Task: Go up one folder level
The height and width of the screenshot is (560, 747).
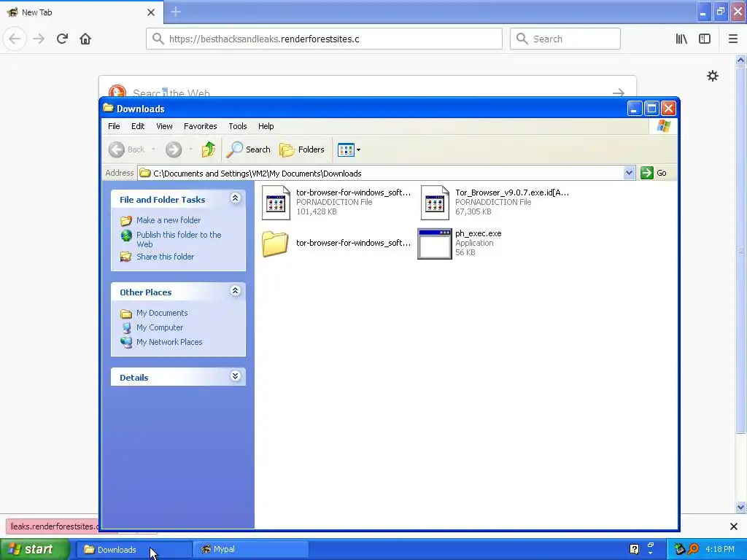Action: point(208,149)
